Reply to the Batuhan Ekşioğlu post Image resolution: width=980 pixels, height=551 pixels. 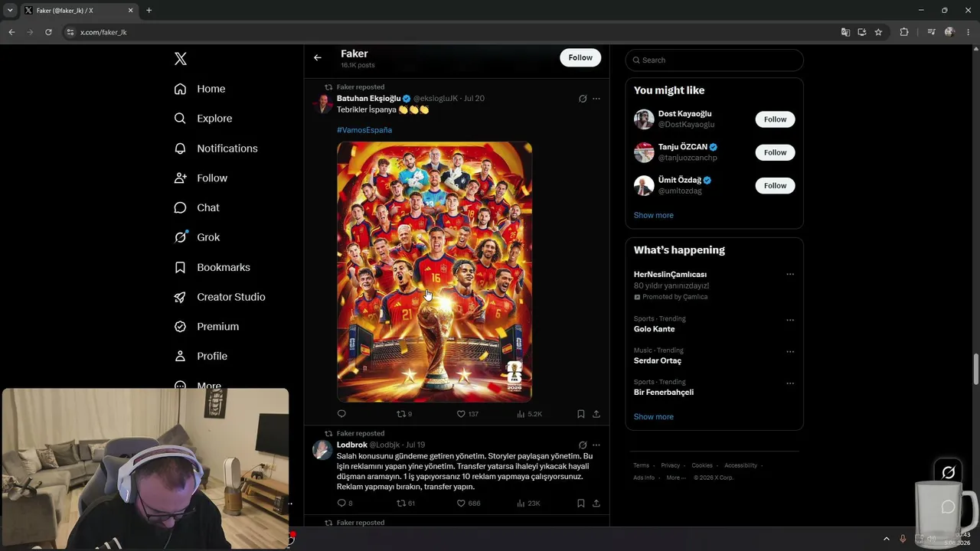pos(341,414)
